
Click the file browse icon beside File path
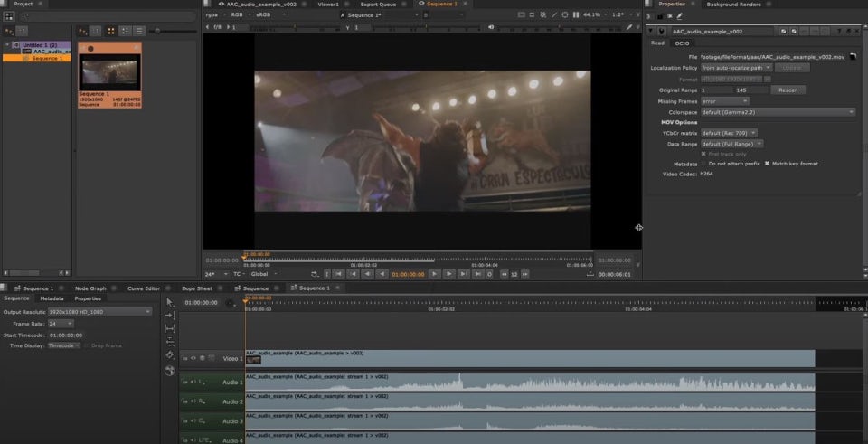click(853, 56)
